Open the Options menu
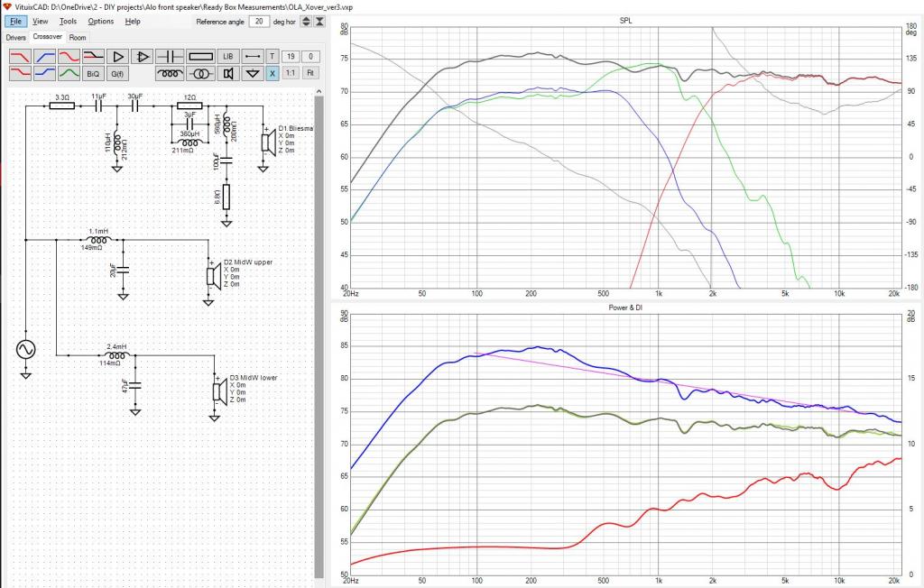Viewport: 924px width, 588px height. point(101,22)
